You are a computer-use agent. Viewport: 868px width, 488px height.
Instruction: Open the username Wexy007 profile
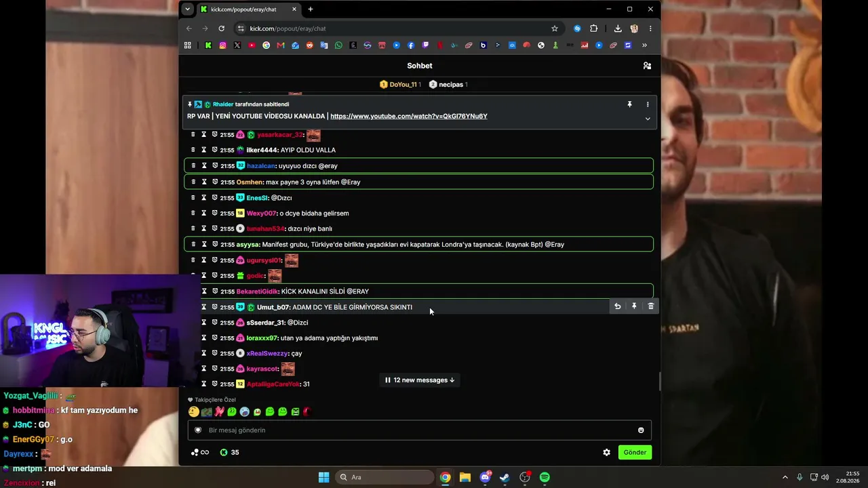tap(261, 213)
